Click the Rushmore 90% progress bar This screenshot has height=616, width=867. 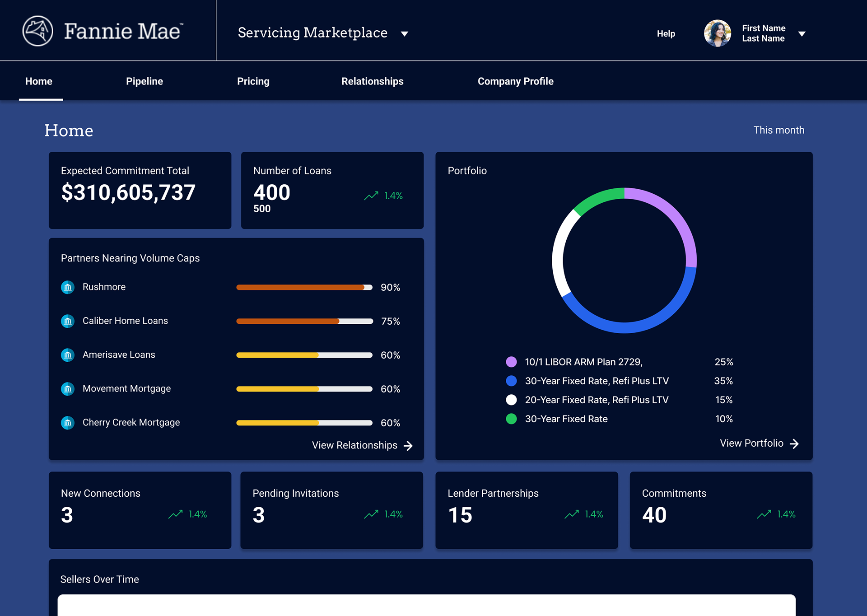[x=304, y=287]
